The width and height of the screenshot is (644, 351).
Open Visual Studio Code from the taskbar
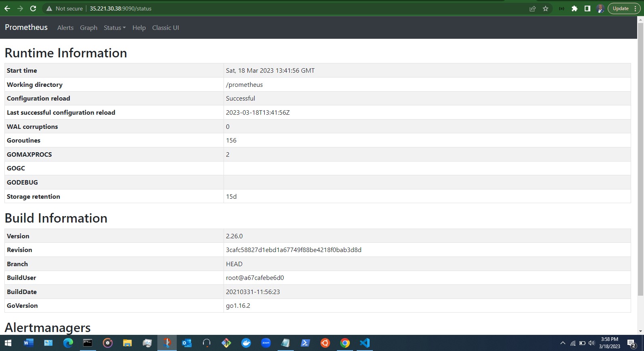(x=365, y=343)
